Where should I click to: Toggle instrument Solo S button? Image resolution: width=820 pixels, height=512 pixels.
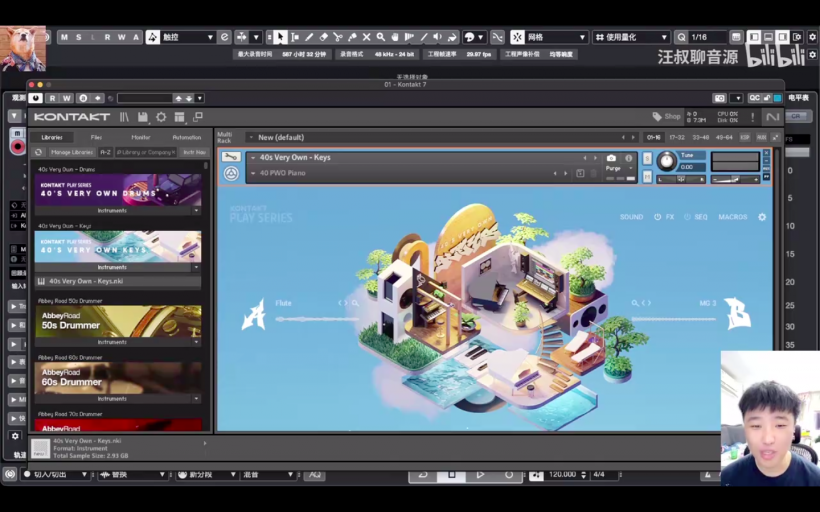tap(647, 158)
